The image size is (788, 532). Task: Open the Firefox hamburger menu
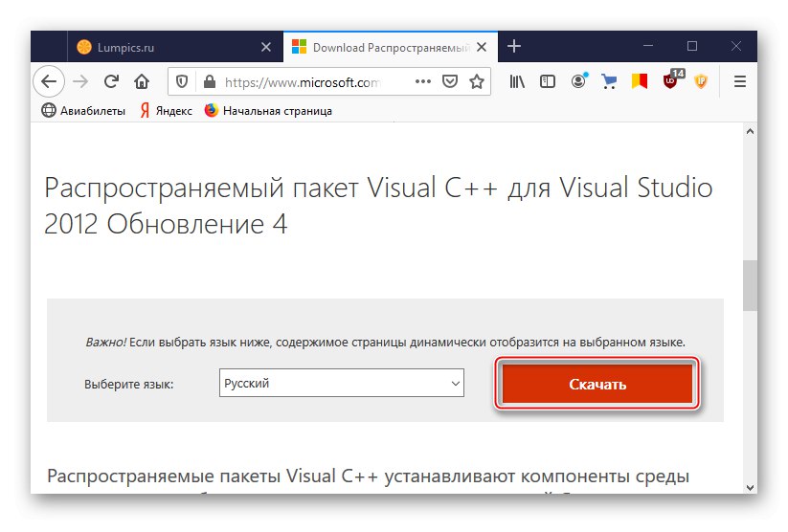tap(740, 81)
